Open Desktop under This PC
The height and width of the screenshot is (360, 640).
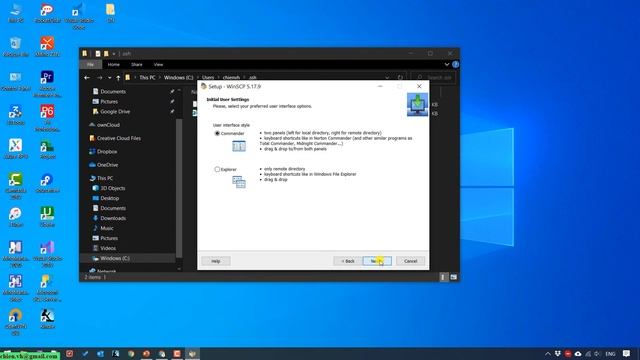coord(109,198)
